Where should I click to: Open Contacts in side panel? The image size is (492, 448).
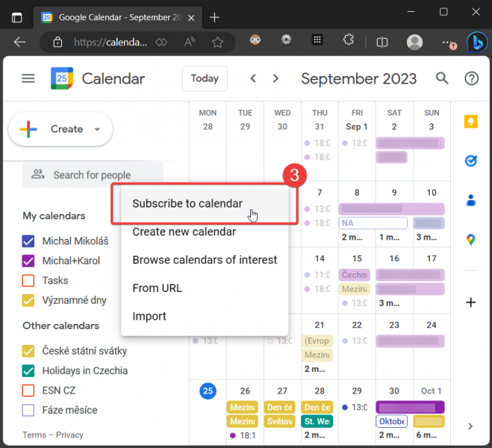[470, 200]
